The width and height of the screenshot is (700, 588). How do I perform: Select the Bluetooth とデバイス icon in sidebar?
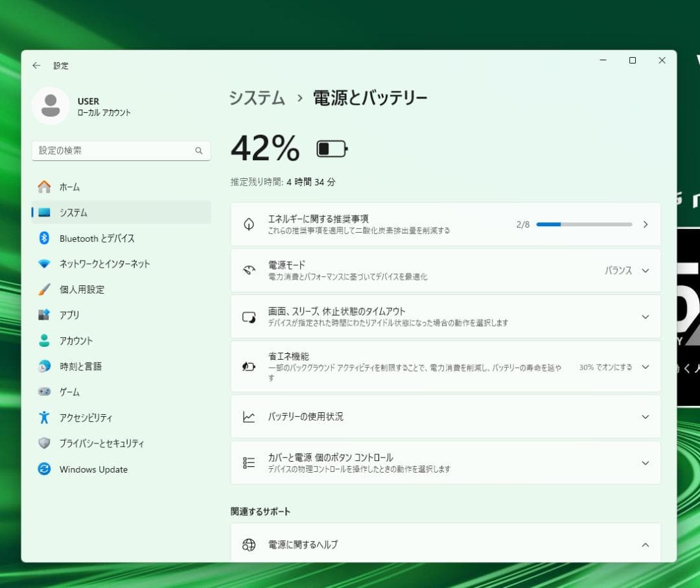tap(44, 238)
